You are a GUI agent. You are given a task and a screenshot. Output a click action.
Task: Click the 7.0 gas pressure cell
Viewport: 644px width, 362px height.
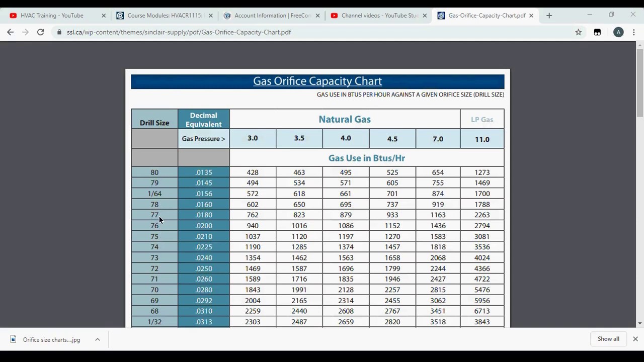click(438, 138)
